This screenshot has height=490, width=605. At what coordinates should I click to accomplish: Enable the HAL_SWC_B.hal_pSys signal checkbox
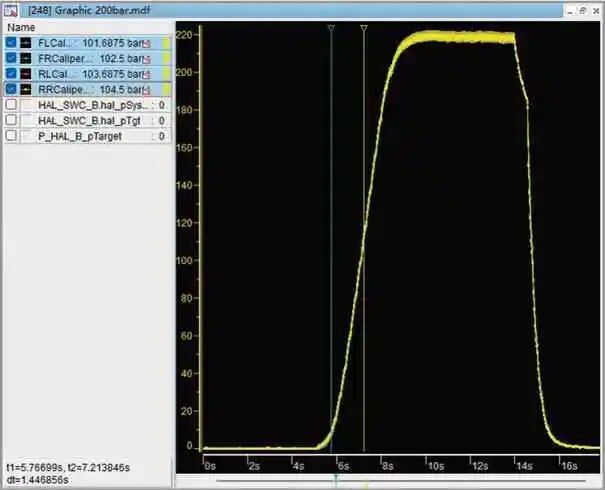[12, 105]
